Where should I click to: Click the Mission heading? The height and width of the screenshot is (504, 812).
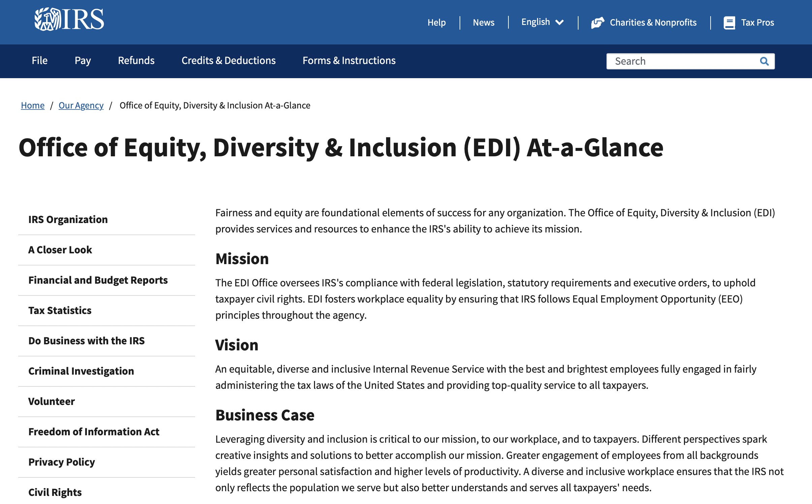click(242, 259)
